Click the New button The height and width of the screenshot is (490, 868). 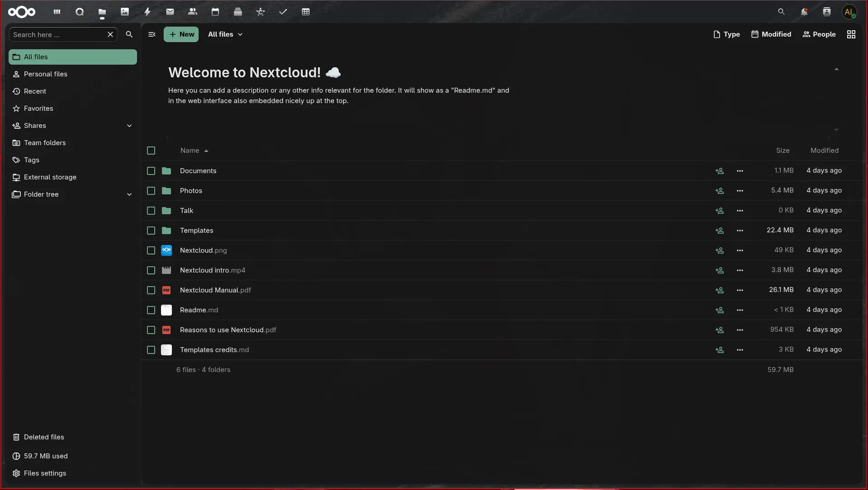(181, 34)
